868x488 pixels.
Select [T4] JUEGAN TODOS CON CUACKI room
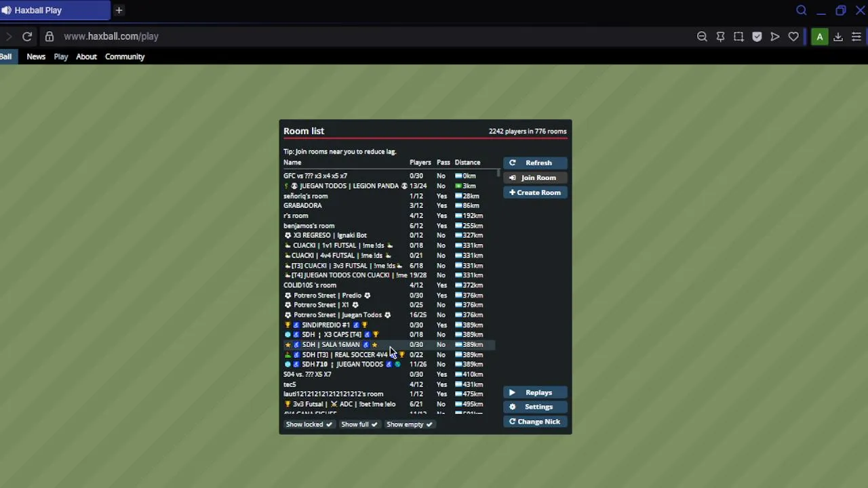389,275
